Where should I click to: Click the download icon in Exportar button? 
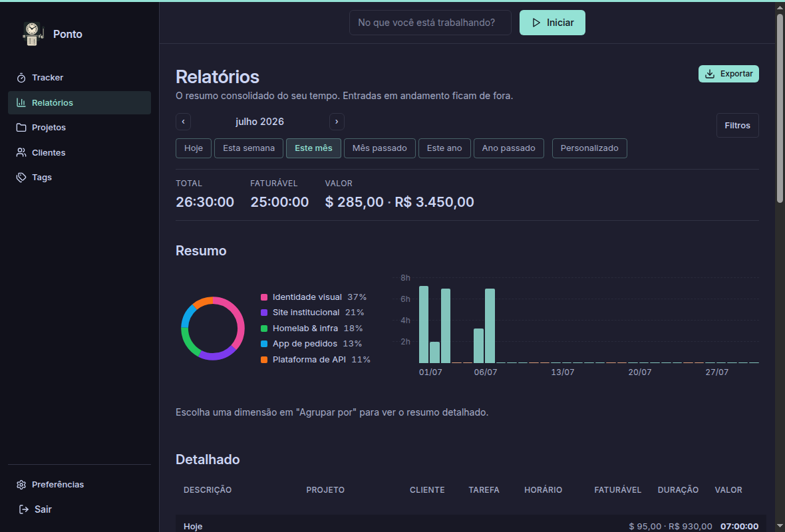click(709, 74)
